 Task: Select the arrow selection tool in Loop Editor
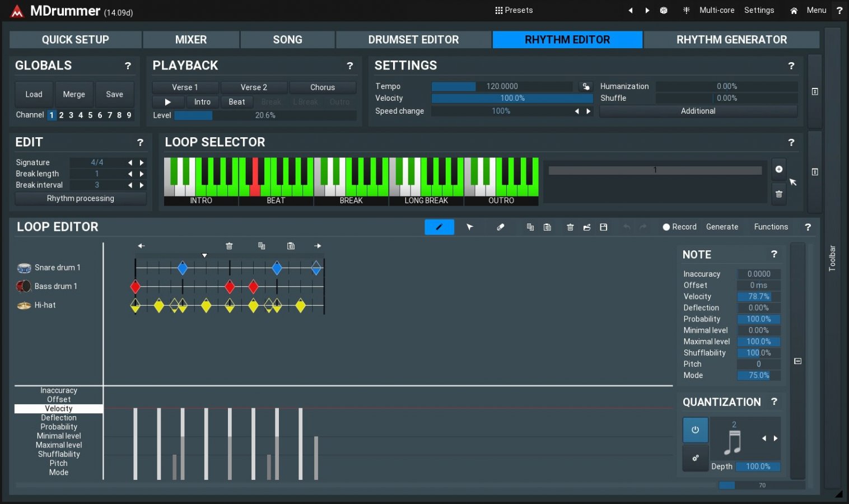pyautogui.click(x=470, y=227)
